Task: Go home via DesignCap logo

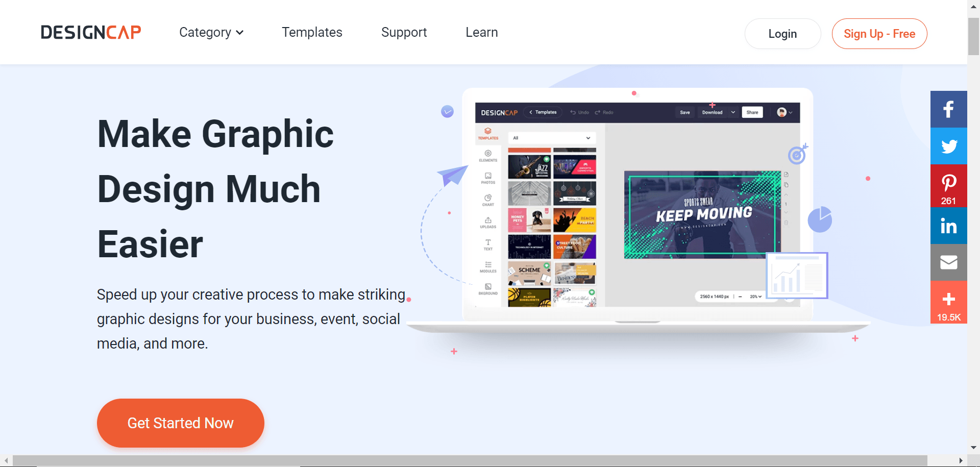Action: point(91,33)
